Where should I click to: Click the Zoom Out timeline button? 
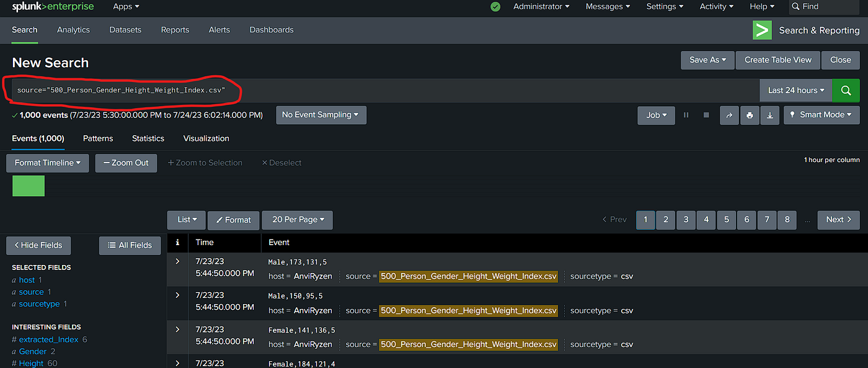point(126,163)
